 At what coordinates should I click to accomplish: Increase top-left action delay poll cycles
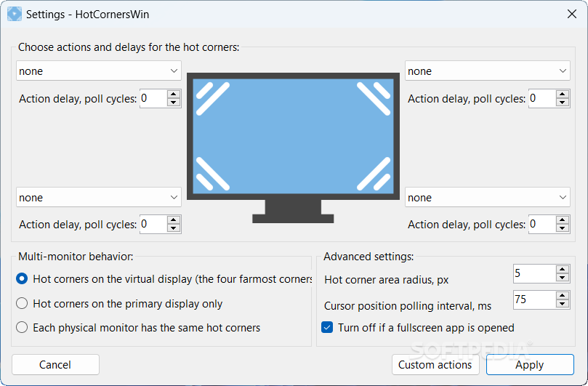tap(174, 95)
